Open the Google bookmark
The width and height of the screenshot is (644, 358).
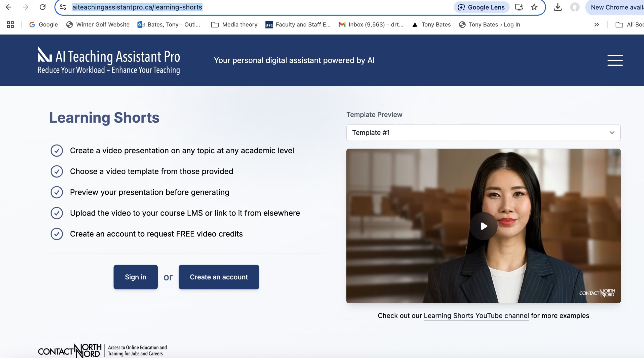point(43,24)
